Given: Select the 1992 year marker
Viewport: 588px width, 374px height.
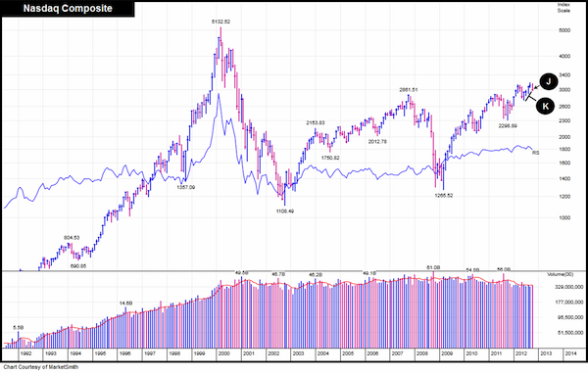Looking at the screenshot, I should [25, 353].
